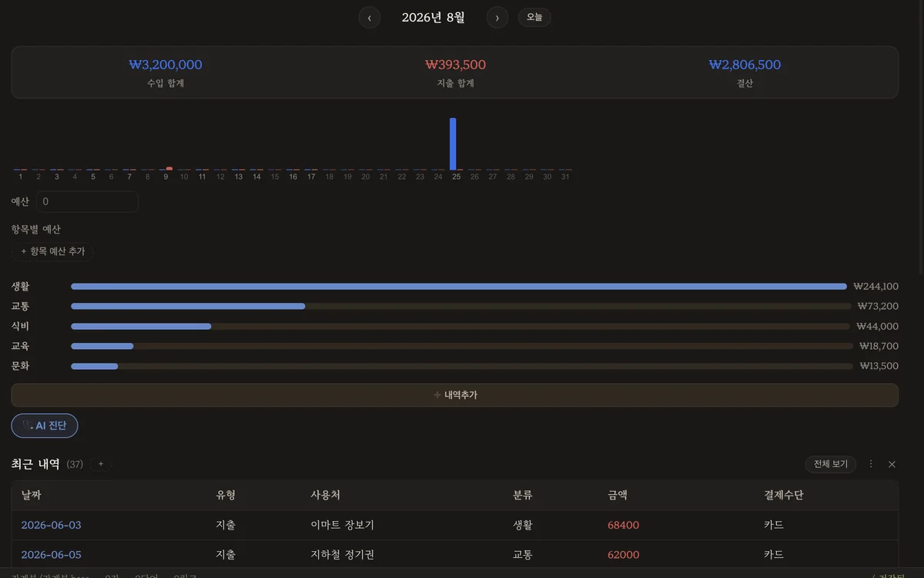Open the 2026-06-05 date link
The image size is (924, 578).
[x=51, y=554]
